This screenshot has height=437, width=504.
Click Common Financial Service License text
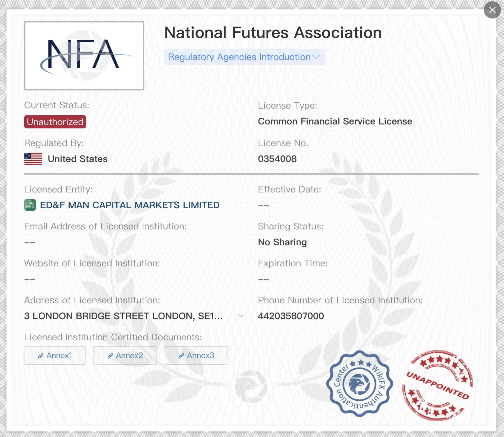(x=335, y=121)
